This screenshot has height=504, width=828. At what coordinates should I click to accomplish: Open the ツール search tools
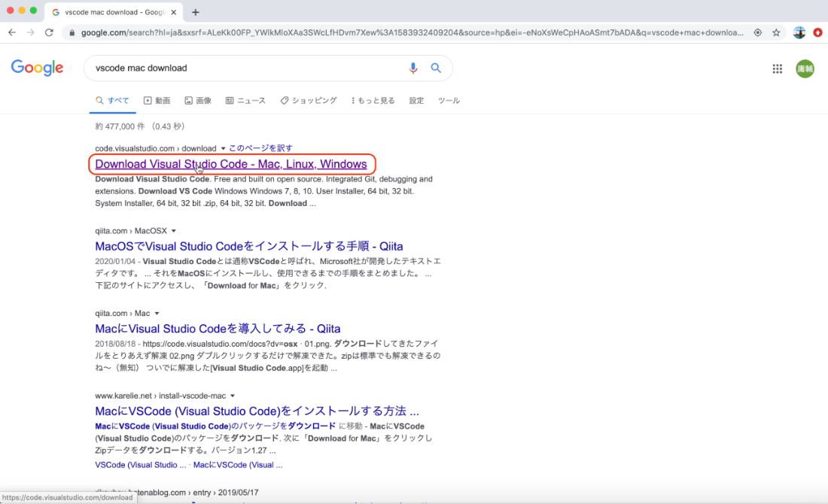[x=449, y=100]
